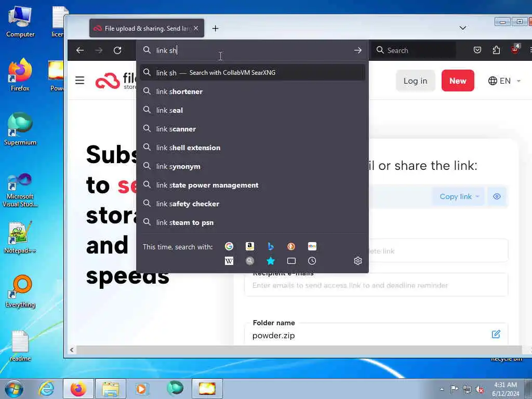Viewport: 532px width, 399px height.
Task: Close the File upload & sharing tab
Action: 196,29
